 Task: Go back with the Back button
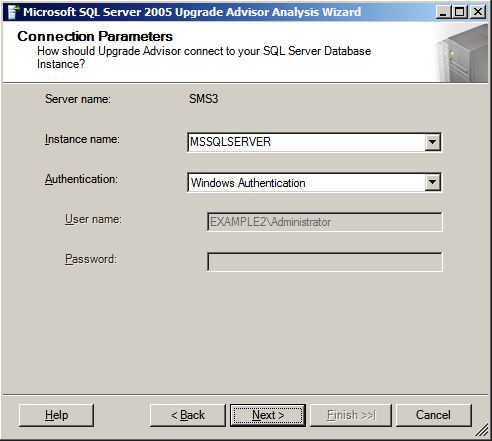[188, 415]
